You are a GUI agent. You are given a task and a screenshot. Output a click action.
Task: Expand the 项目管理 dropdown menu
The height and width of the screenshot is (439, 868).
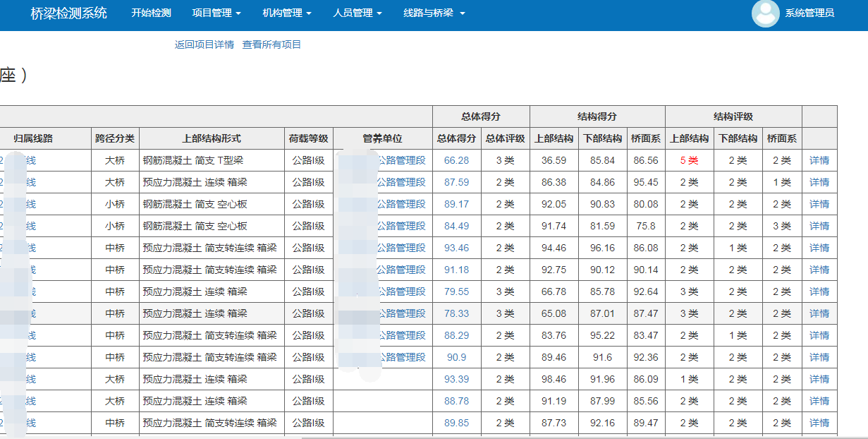click(216, 13)
